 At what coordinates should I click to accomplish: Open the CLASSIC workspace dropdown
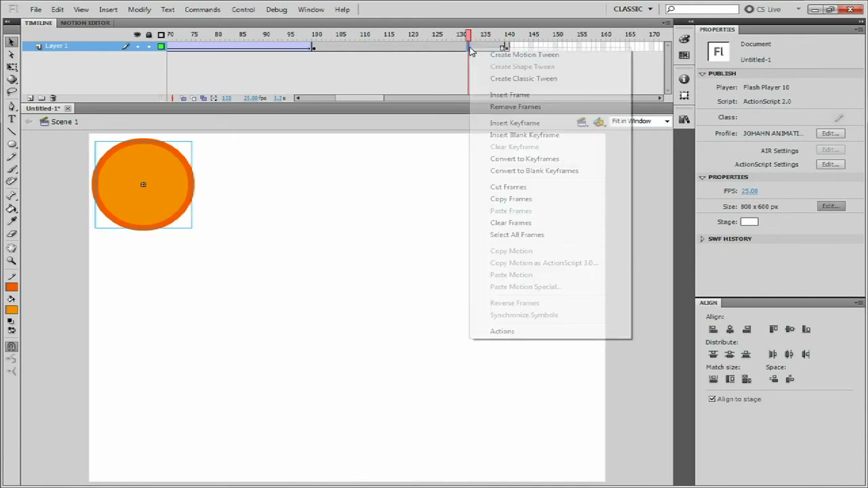(x=633, y=9)
